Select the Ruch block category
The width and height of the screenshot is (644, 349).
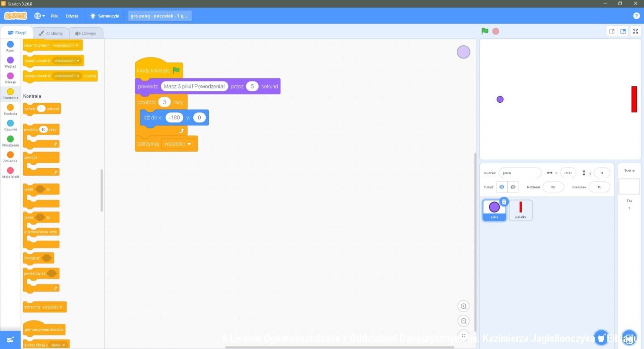[x=10, y=44]
